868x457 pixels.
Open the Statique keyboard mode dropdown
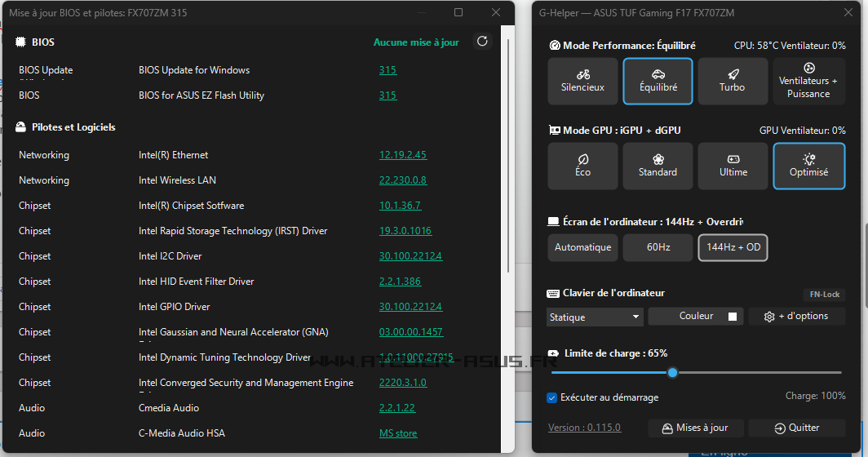point(595,317)
